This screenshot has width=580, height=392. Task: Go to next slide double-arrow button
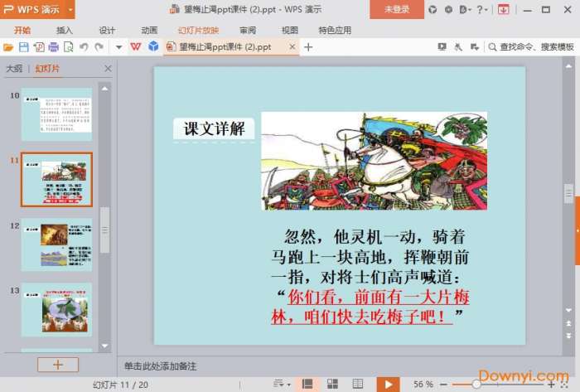point(568,336)
